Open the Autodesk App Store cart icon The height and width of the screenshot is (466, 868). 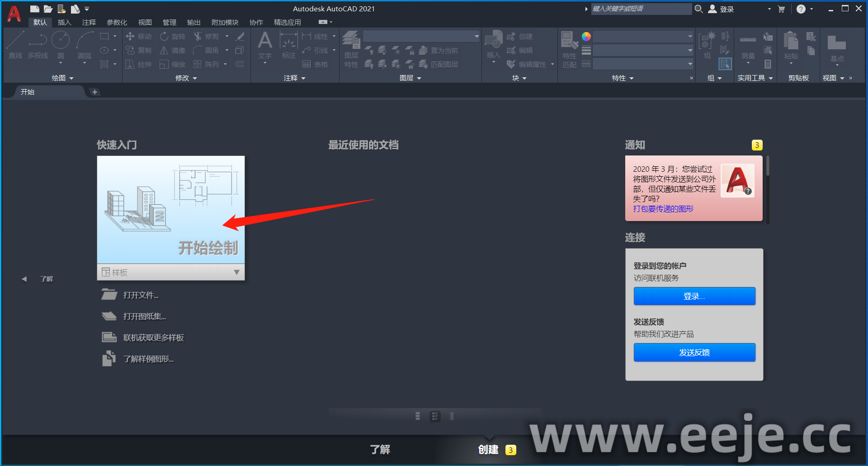click(x=781, y=9)
